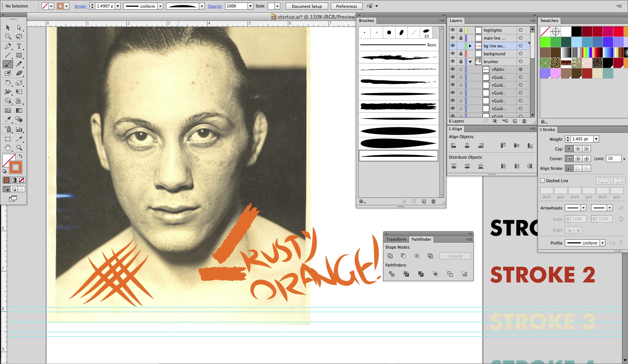This screenshot has width=628, height=364.
Task: Select the Basic brush in Brushes panel
Action: [398, 45]
